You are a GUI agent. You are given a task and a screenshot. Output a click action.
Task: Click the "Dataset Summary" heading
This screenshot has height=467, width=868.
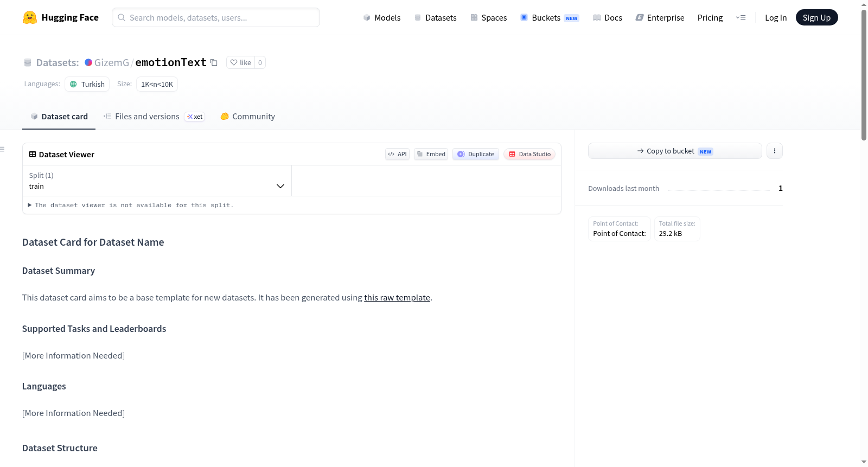[59, 271]
